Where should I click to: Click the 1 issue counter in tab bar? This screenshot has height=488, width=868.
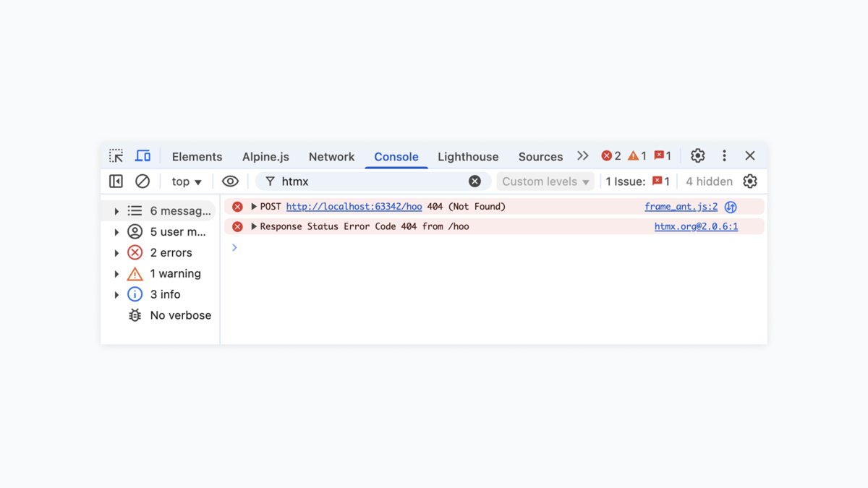[x=663, y=156]
